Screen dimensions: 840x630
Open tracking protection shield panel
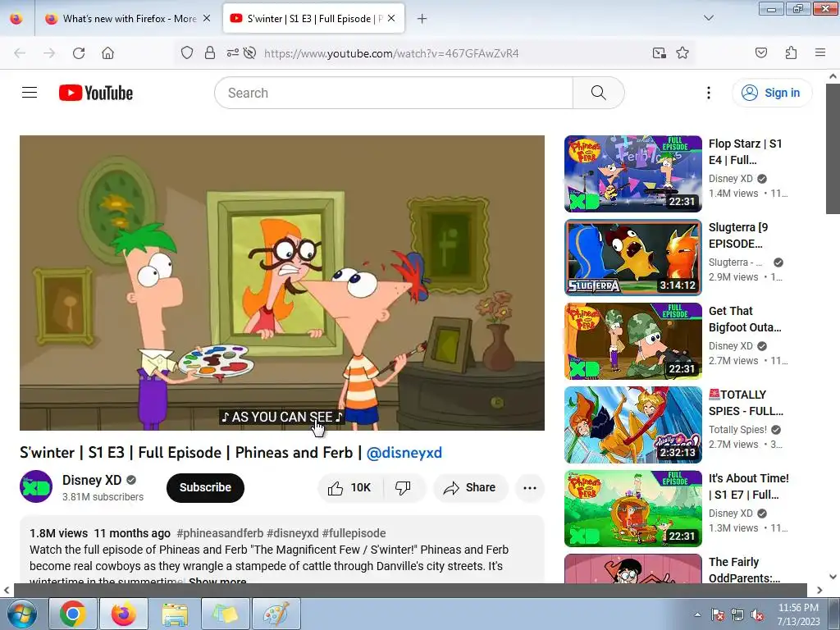tap(186, 53)
